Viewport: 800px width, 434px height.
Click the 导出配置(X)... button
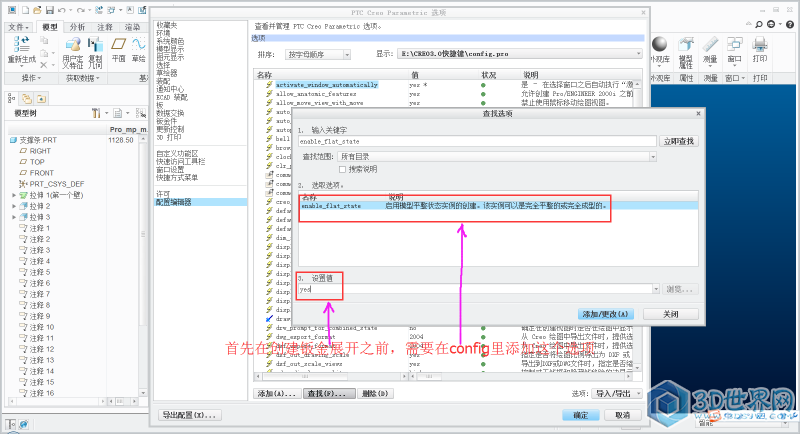189,415
